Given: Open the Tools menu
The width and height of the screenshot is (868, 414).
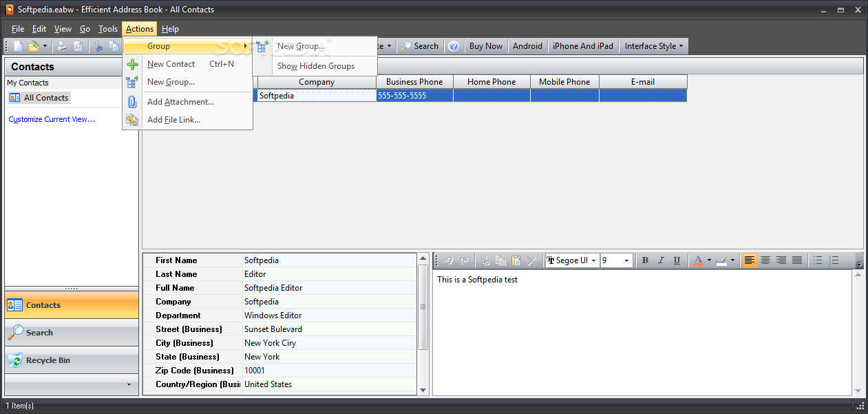Looking at the screenshot, I should (x=108, y=29).
